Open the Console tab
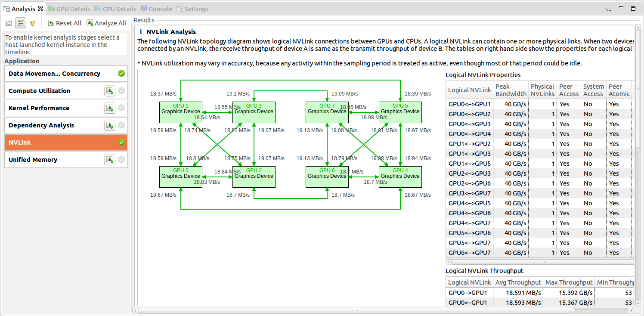The image size is (644, 316). coord(159,9)
